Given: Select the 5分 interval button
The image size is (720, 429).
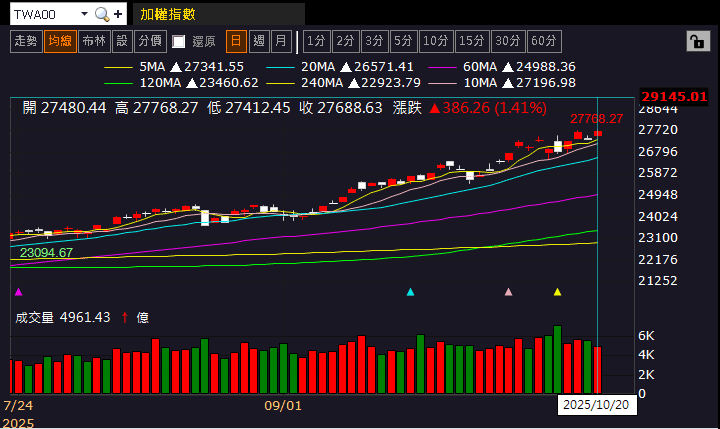Looking at the screenshot, I should (x=403, y=41).
